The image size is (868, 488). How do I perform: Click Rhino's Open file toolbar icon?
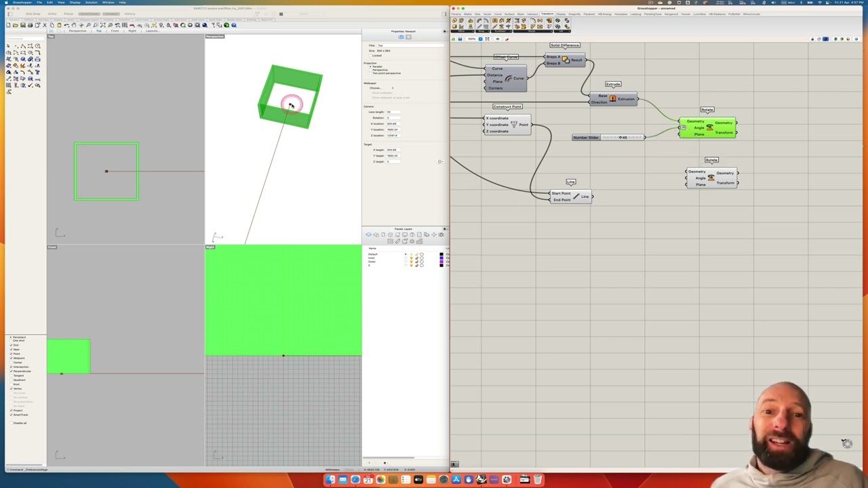(x=15, y=25)
